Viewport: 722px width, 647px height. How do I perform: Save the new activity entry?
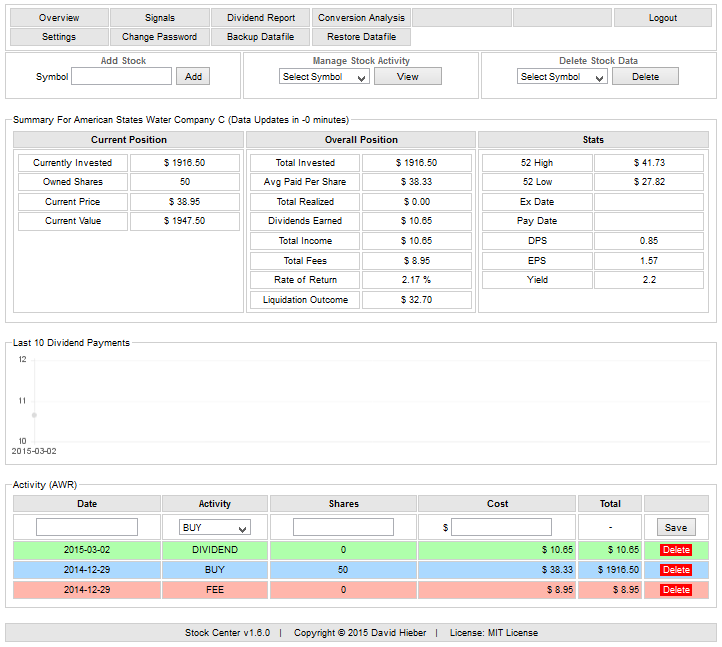click(675, 527)
